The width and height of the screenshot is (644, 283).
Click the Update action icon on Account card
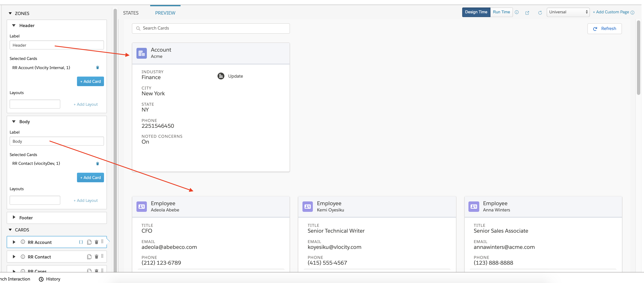click(x=221, y=76)
